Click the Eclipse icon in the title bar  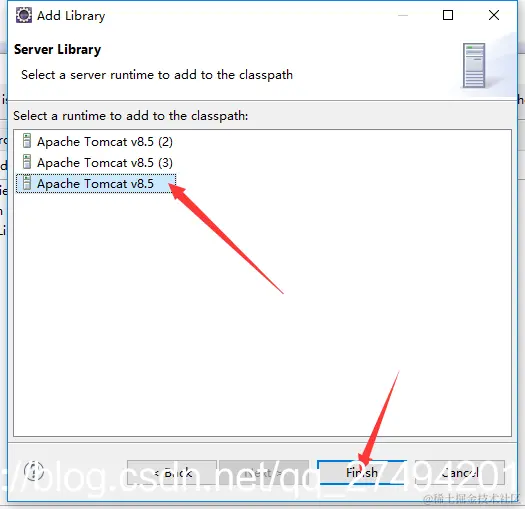click(x=24, y=15)
